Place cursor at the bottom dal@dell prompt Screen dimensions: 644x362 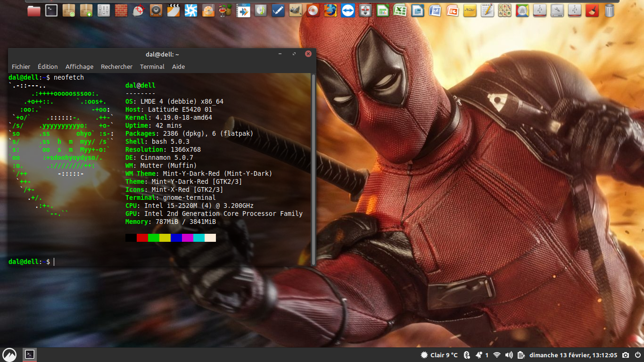coord(54,262)
